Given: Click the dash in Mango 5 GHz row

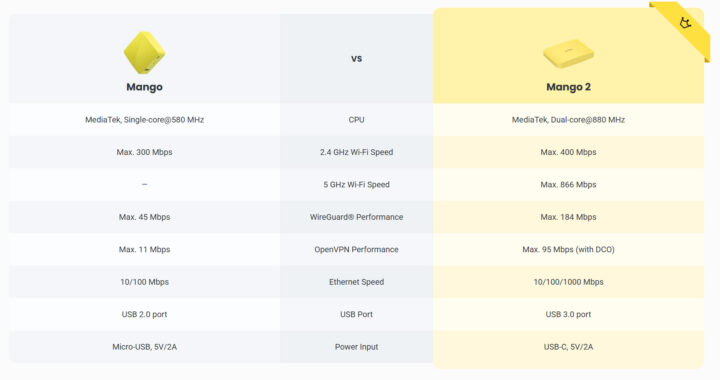Looking at the screenshot, I should (144, 184).
